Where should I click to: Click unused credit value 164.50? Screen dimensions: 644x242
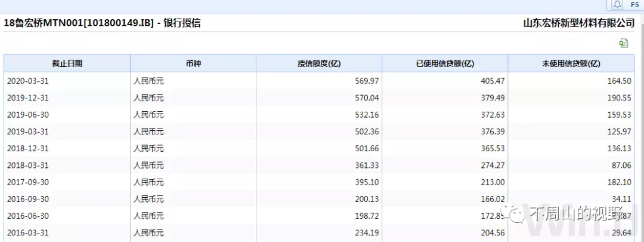point(619,81)
